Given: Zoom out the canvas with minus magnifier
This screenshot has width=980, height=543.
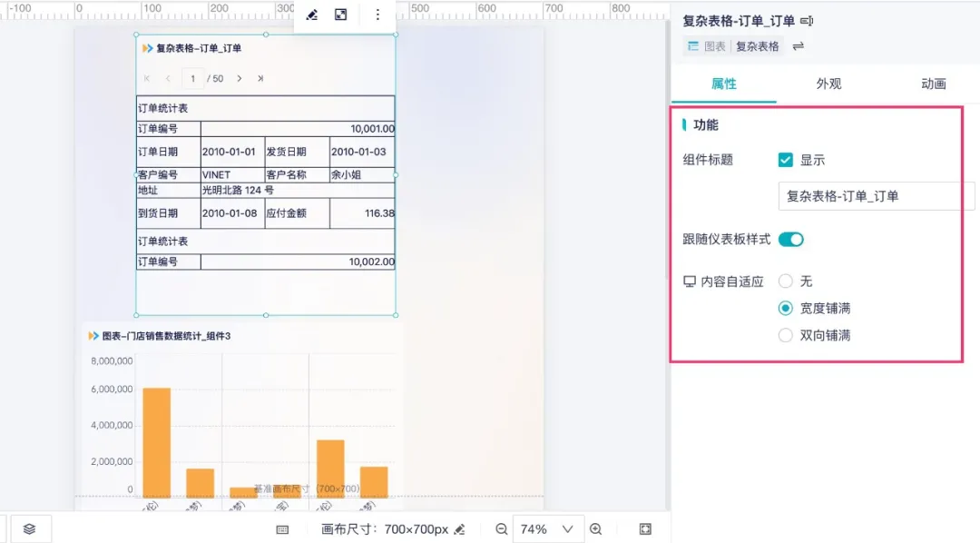Looking at the screenshot, I should [x=501, y=529].
